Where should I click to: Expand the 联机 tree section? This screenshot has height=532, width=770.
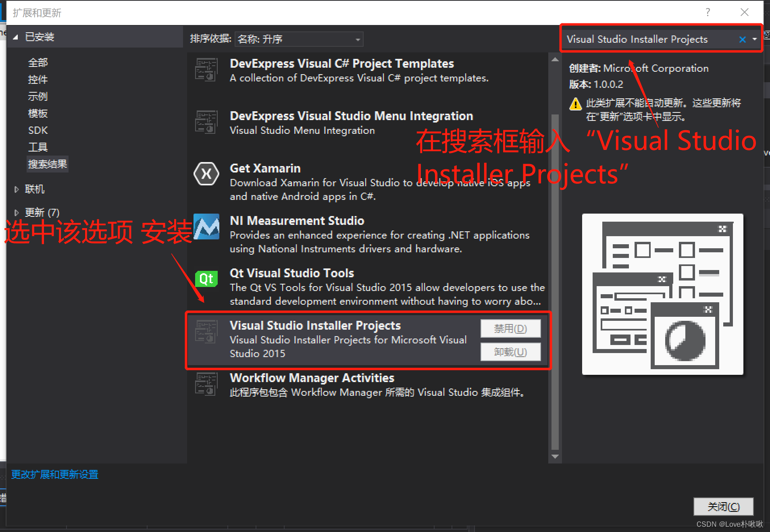[16, 189]
